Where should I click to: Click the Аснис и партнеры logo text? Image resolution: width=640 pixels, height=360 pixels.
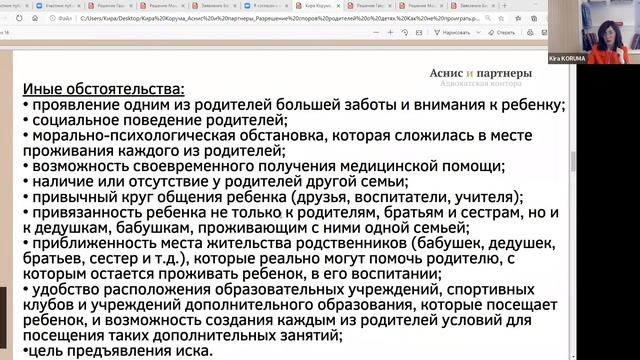[480, 73]
